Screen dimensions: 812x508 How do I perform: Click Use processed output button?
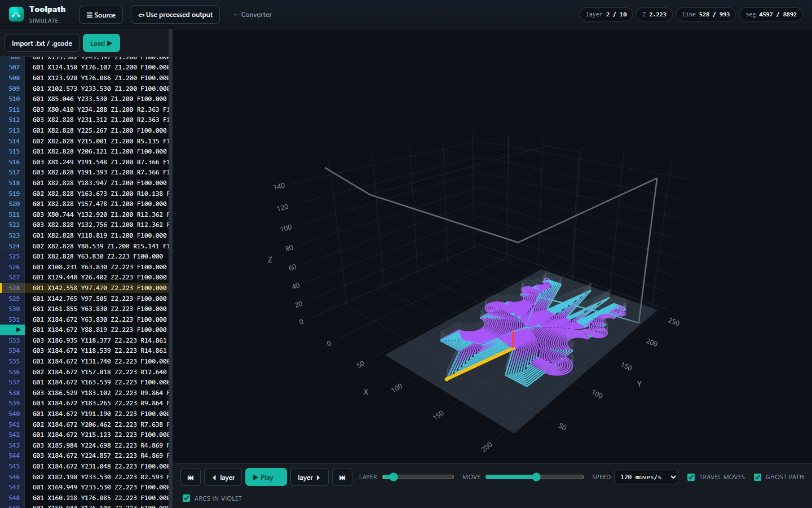click(175, 15)
